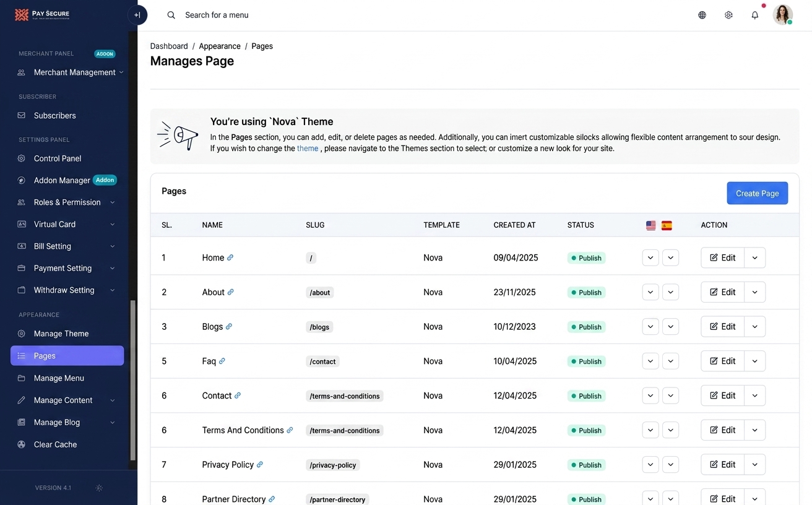Click the sidebar vertical scrollbar

tap(132, 381)
